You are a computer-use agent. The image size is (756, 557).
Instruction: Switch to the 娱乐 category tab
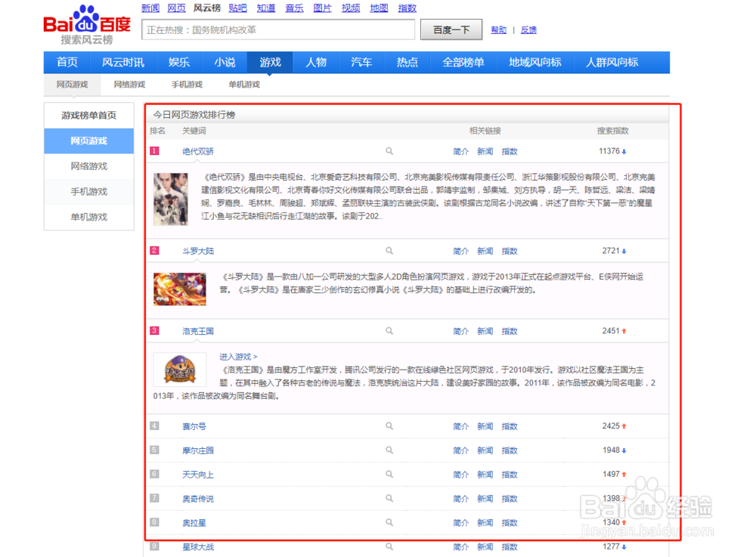pos(178,63)
